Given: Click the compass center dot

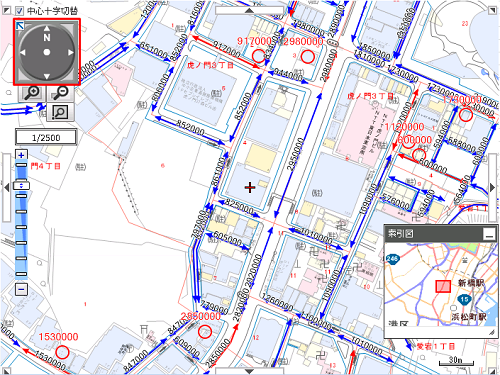Looking at the screenshot, I should pyautogui.click(x=47, y=52).
